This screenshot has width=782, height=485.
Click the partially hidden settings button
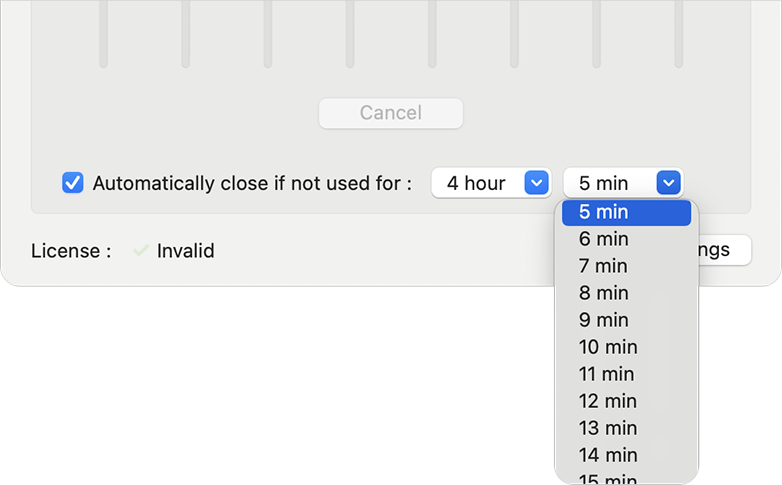pyautogui.click(x=725, y=249)
